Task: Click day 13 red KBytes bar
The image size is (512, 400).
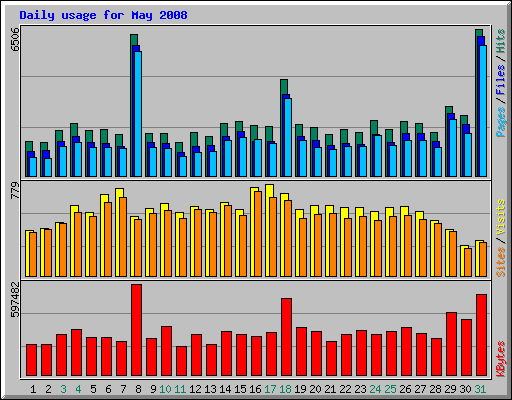Action: click(211, 360)
